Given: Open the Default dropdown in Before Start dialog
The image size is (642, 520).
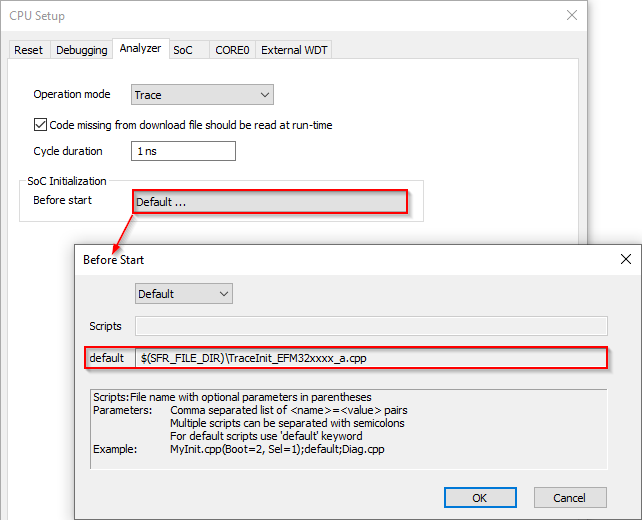Looking at the screenshot, I should [x=184, y=294].
